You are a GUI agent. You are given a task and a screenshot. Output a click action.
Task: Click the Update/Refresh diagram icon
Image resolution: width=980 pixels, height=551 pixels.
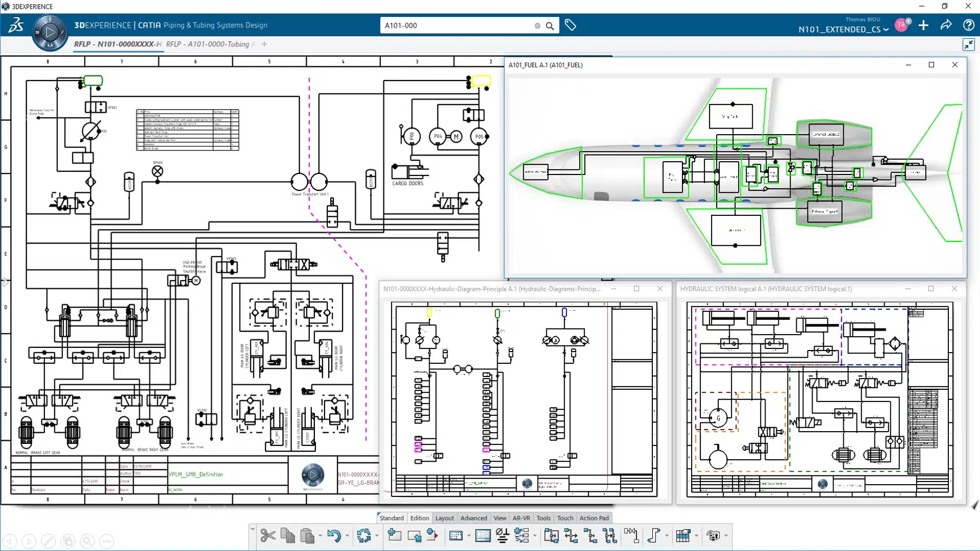click(365, 536)
